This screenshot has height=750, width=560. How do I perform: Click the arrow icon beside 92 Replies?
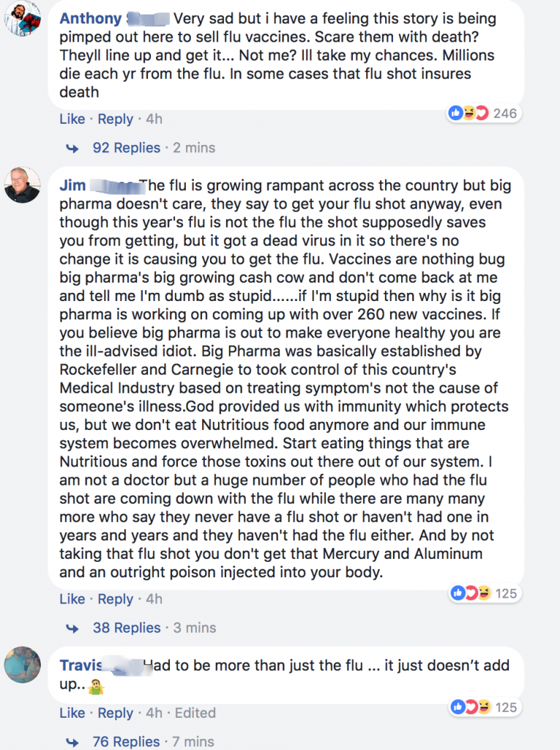pos(72,148)
